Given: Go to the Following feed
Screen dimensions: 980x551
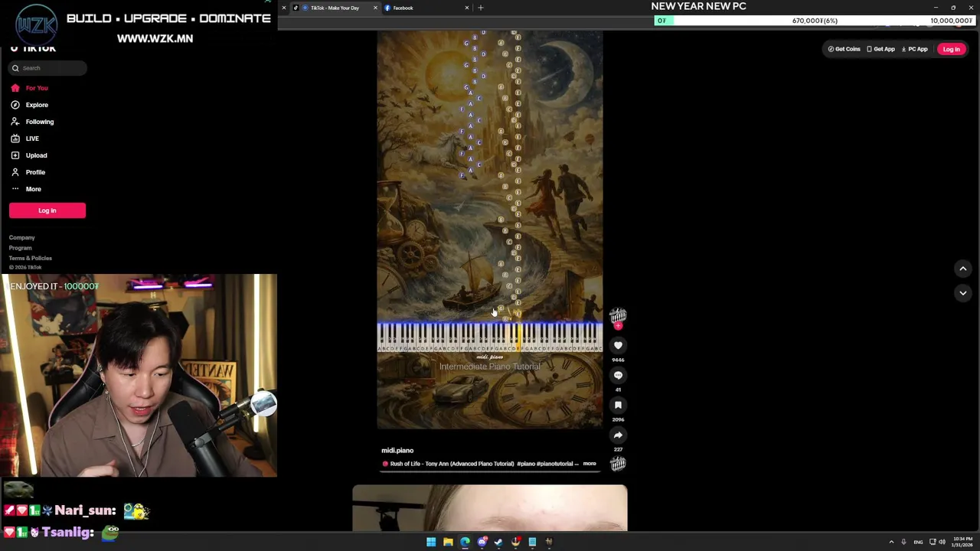Looking at the screenshot, I should (39, 122).
